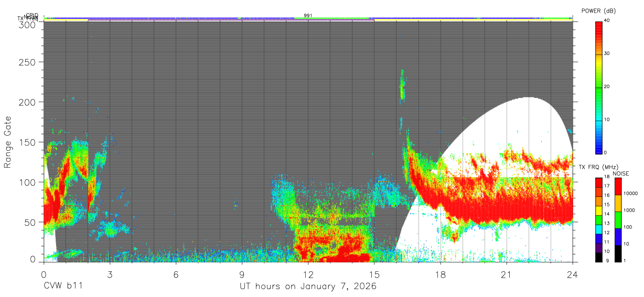Click the 24 tick label on the UT hours axis
The image size is (644, 297).
573,274
